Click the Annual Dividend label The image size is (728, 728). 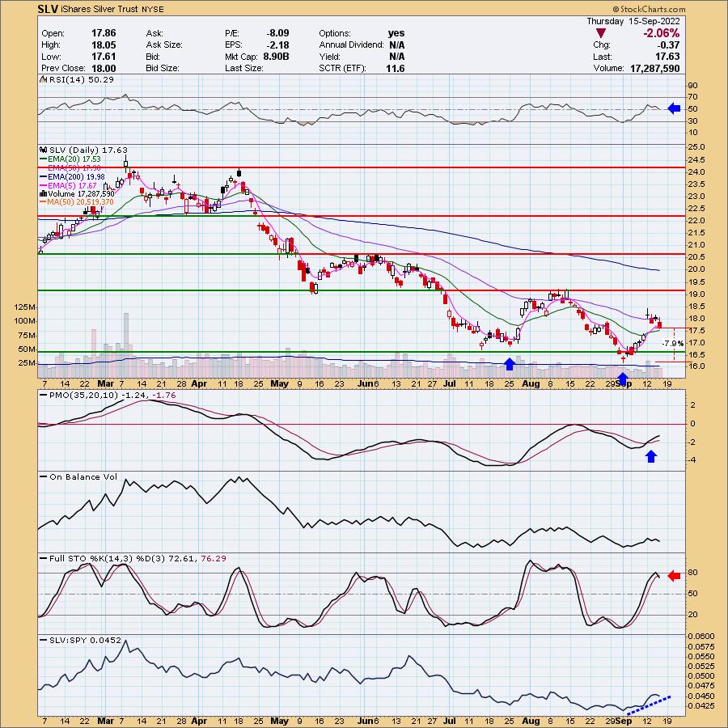coord(351,45)
